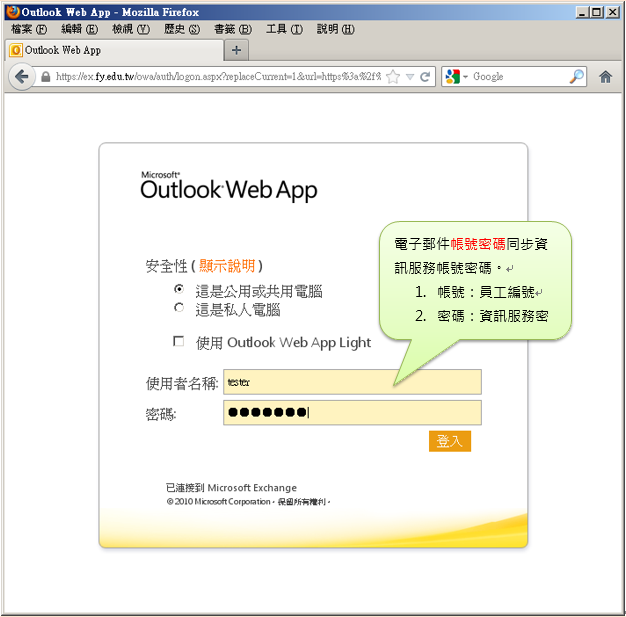Open the 書籤 (B) menu

233,29
